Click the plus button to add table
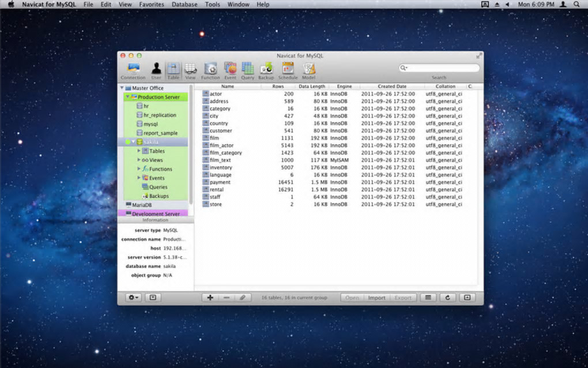Viewport: 588px width, 368px height. pyautogui.click(x=210, y=298)
